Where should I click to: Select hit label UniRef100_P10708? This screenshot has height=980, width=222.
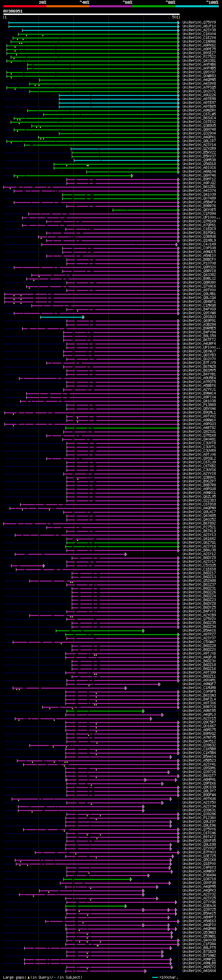pyautogui.click(x=199, y=263)
